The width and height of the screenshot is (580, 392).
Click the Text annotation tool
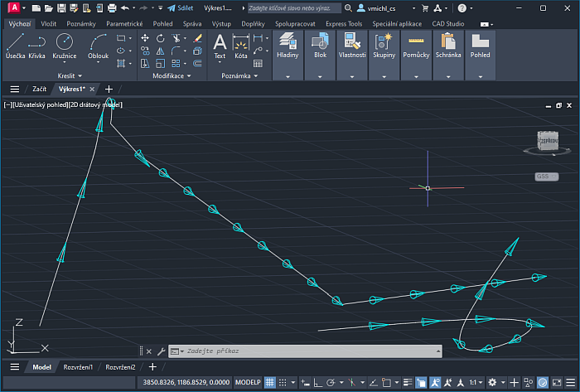click(x=220, y=45)
